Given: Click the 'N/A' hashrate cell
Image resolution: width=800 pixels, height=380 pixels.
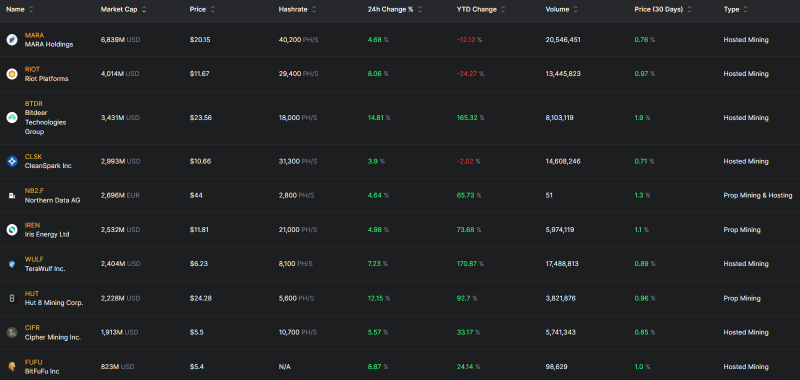Looking at the screenshot, I should coord(285,367).
